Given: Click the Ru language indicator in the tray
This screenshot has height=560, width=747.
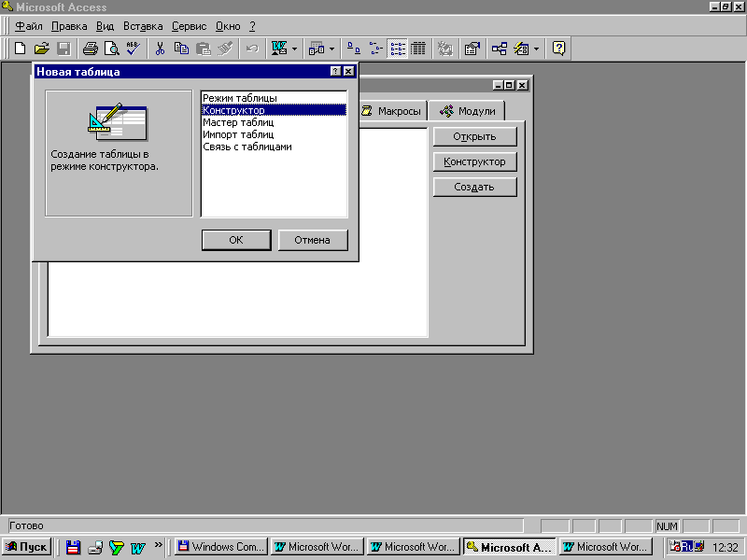Looking at the screenshot, I should (686, 547).
